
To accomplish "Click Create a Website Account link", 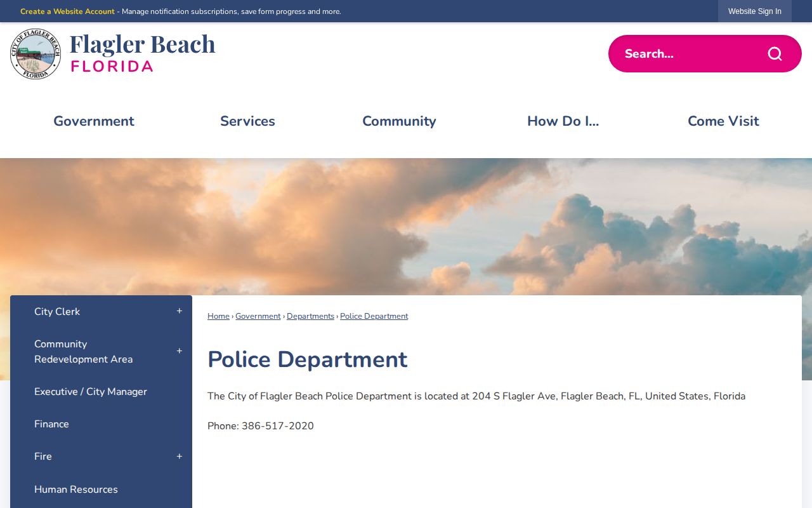I will click(67, 11).
